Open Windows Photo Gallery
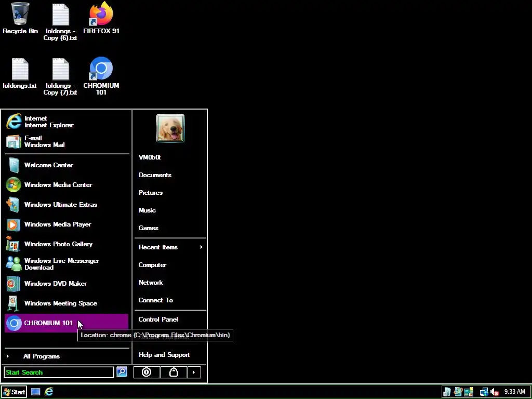The height and width of the screenshot is (399, 532). (67, 244)
